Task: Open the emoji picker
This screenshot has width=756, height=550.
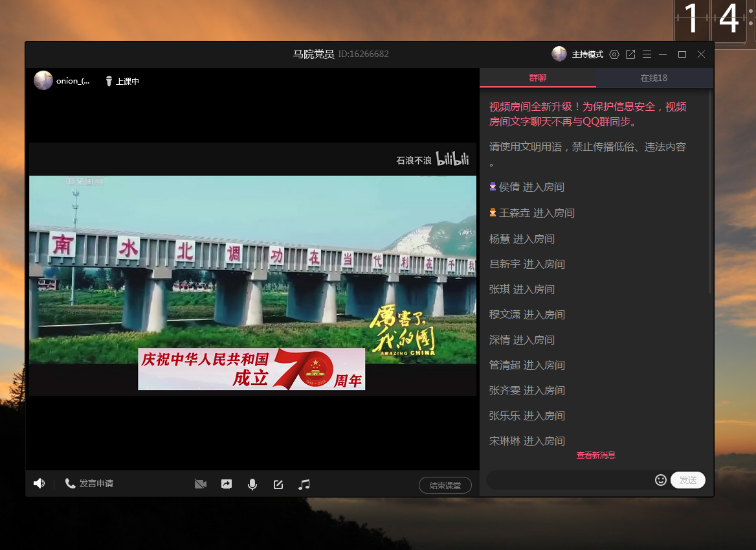Action: (661, 480)
